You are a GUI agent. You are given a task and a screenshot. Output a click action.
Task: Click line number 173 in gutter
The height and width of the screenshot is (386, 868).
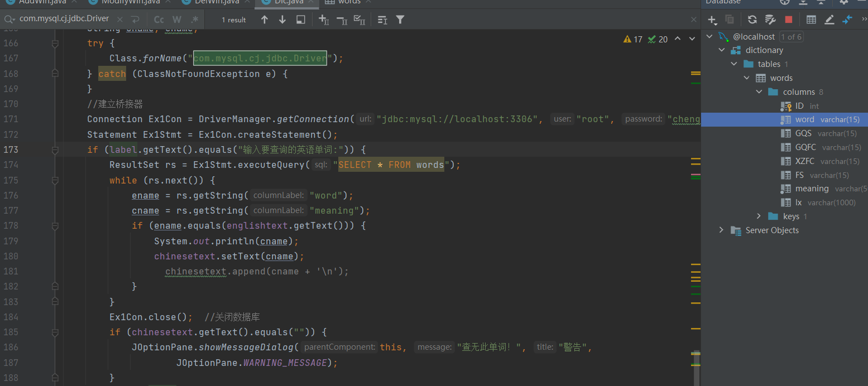point(11,149)
